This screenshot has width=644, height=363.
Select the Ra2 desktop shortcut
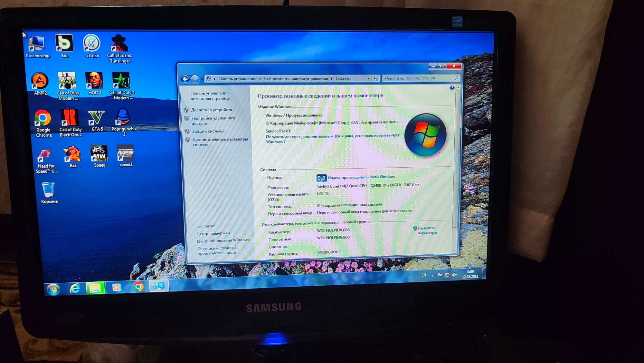73,157
